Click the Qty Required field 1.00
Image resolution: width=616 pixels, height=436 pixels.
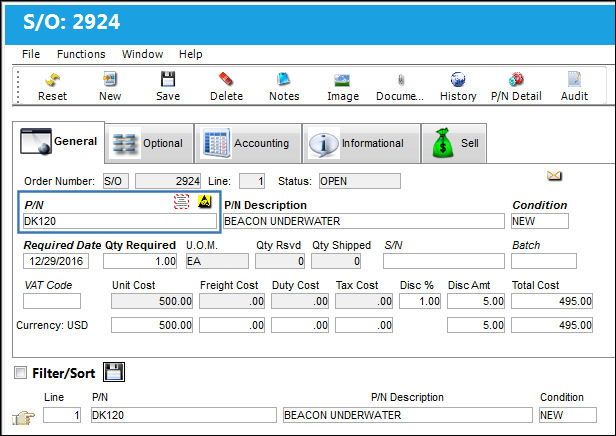[x=140, y=261]
